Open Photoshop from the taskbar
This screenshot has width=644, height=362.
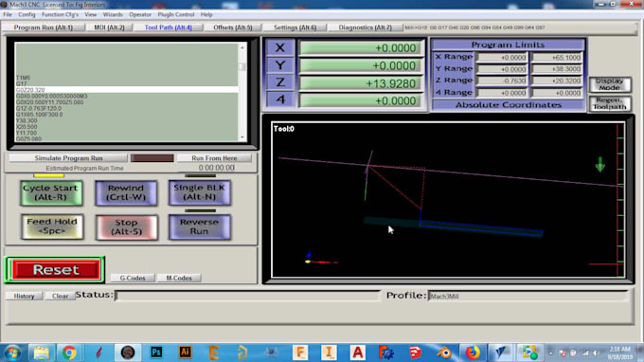[x=156, y=353]
